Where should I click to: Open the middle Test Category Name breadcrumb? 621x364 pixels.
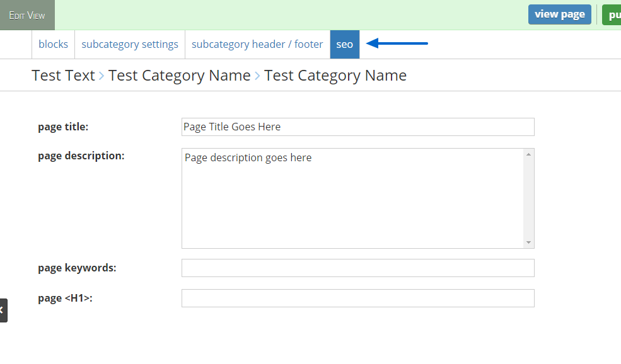(179, 76)
